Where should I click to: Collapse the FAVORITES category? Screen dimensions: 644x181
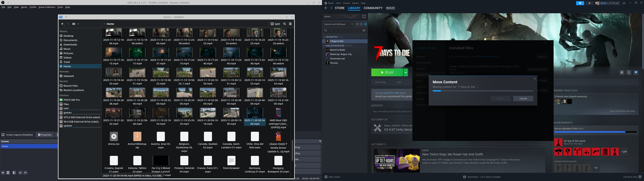[x=324, y=37]
